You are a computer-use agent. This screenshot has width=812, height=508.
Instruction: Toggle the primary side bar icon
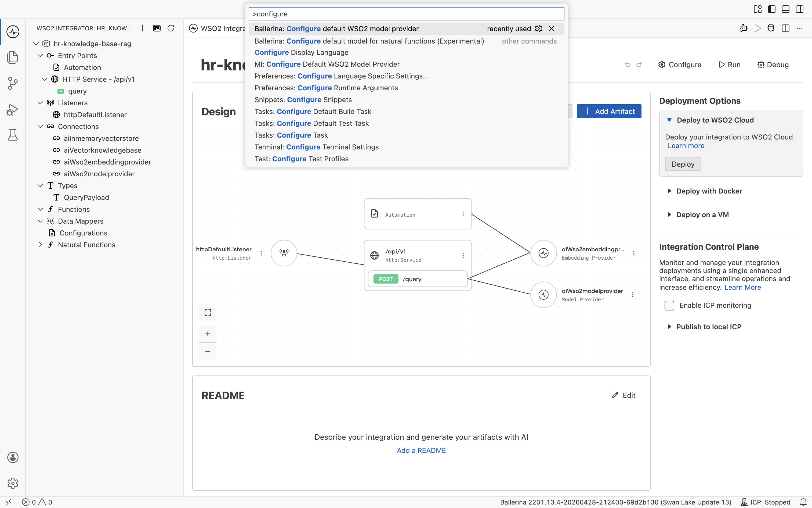(x=772, y=9)
